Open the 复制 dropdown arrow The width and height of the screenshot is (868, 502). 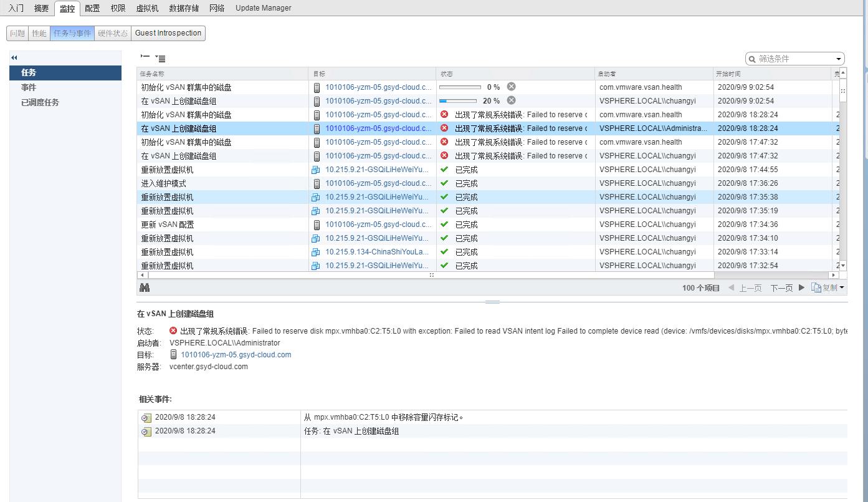(x=842, y=287)
